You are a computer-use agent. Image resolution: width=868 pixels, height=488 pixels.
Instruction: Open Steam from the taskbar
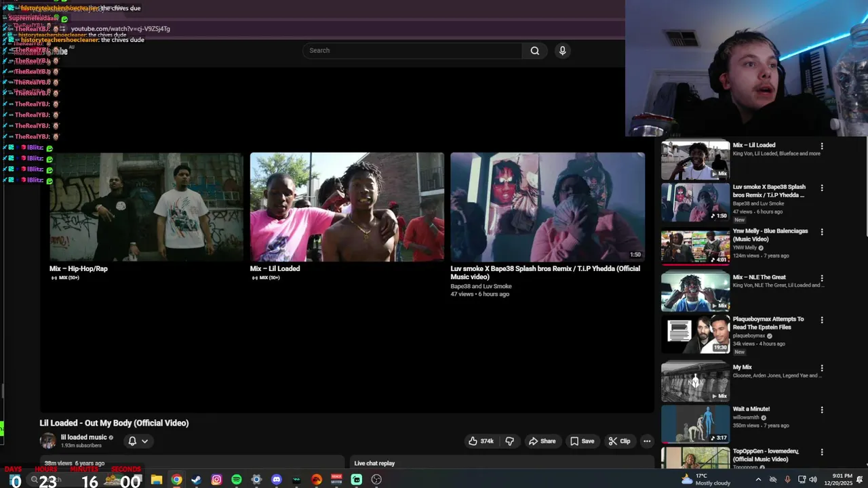tap(196, 480)
